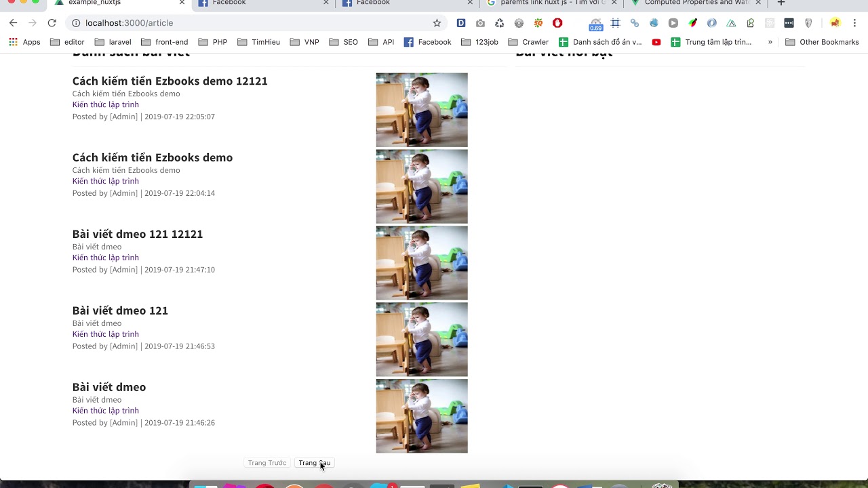Open 'Kiến thức lập trình' under 'Bài viết dmeo 121'
This screenshot has height=488, width=868.
pyautogui.click(x=106, y=334)
